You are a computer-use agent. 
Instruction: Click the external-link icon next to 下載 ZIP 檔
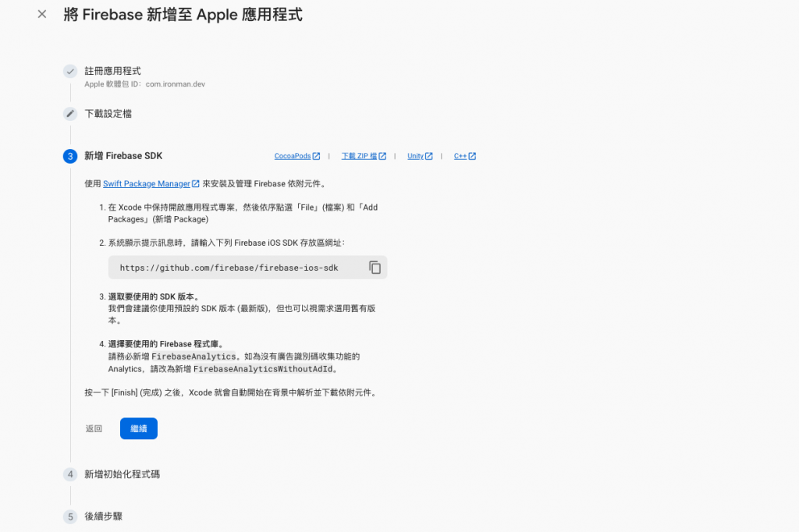(x=382, y=156)
